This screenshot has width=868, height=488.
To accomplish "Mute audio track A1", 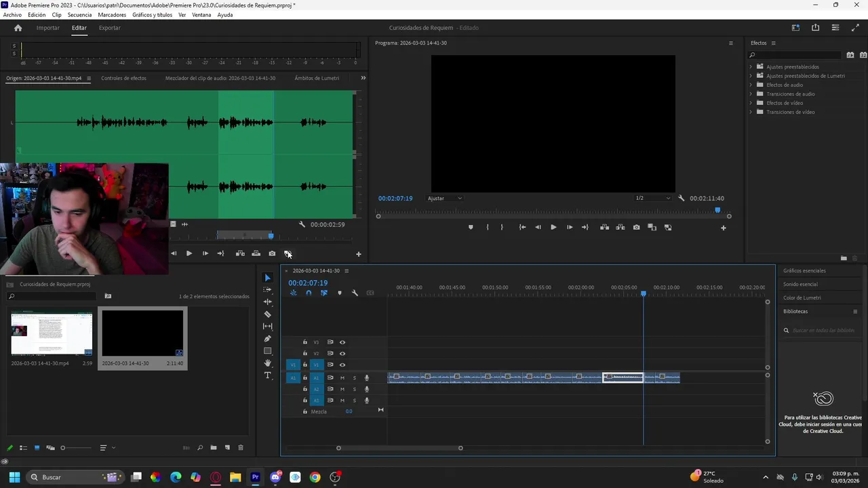I will pos(342,378).
